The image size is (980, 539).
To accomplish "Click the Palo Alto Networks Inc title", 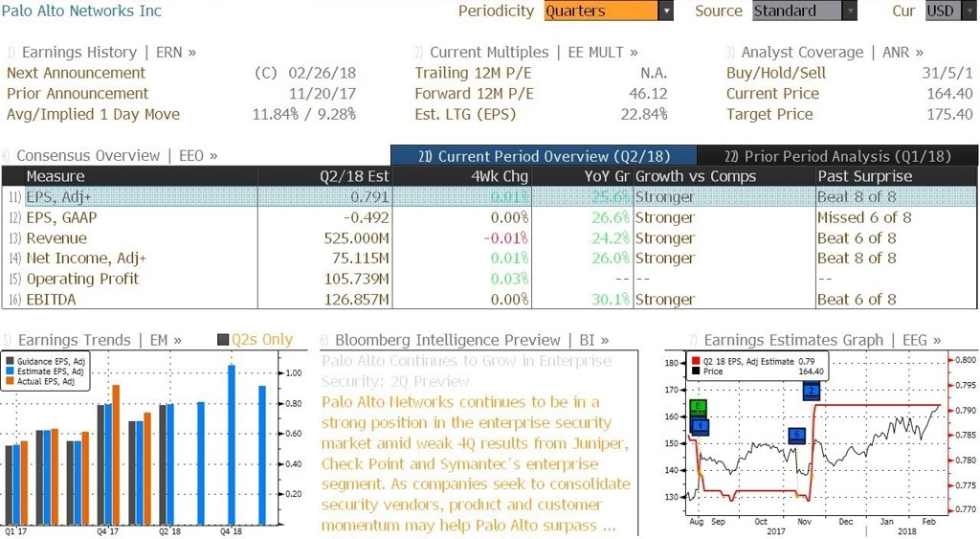I will [x=81, y=11].
